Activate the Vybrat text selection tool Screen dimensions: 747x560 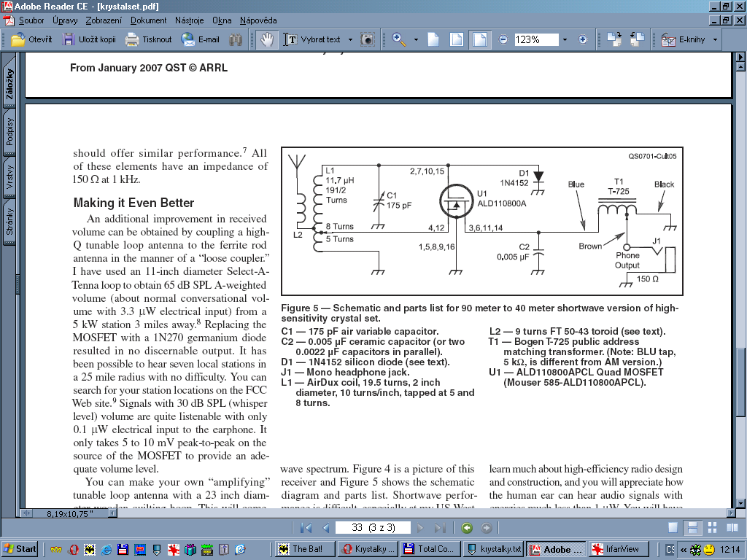coord(312,39)
